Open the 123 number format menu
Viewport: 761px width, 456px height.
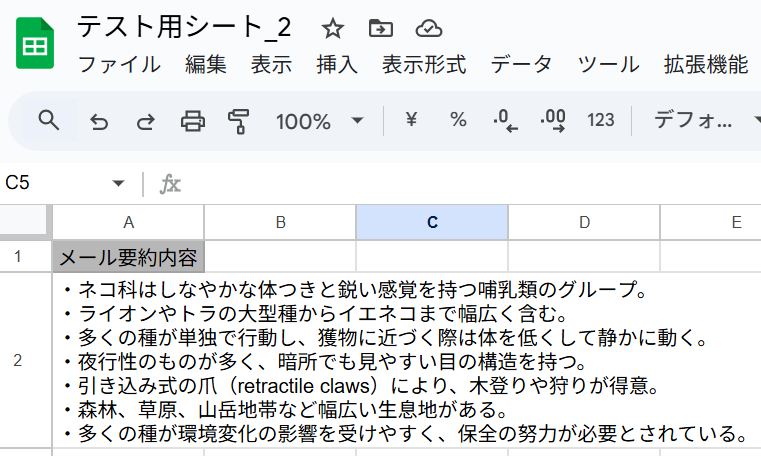(600, 120)
